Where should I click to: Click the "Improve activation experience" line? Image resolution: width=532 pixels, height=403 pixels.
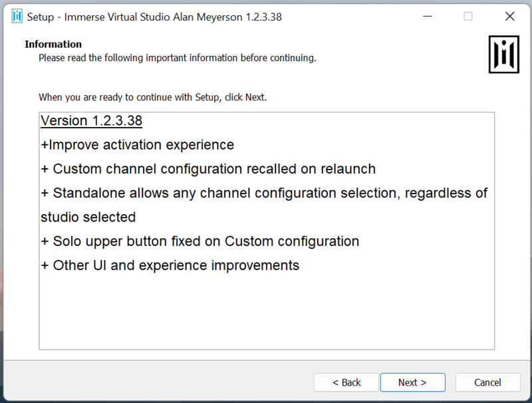[137, 145]
